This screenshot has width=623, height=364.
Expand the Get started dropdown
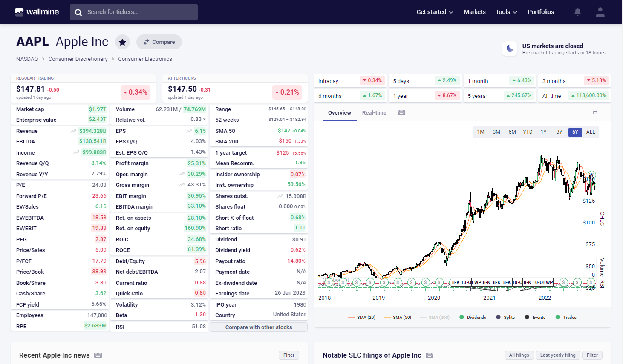[x=434, y=12]
